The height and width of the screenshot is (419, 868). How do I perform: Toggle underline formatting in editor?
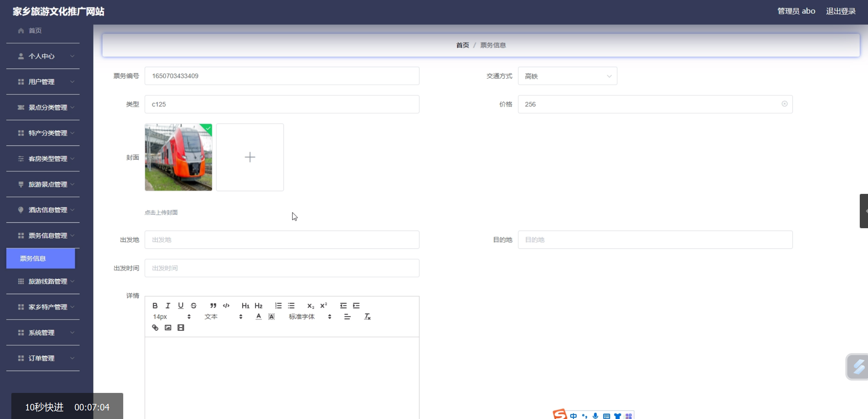click(x=181, y=305)
